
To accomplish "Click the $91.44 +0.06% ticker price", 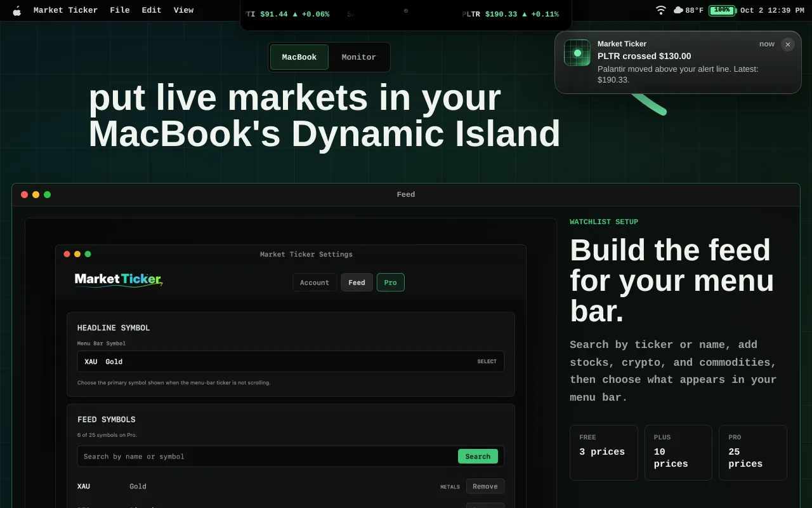I will pos(294,14).
